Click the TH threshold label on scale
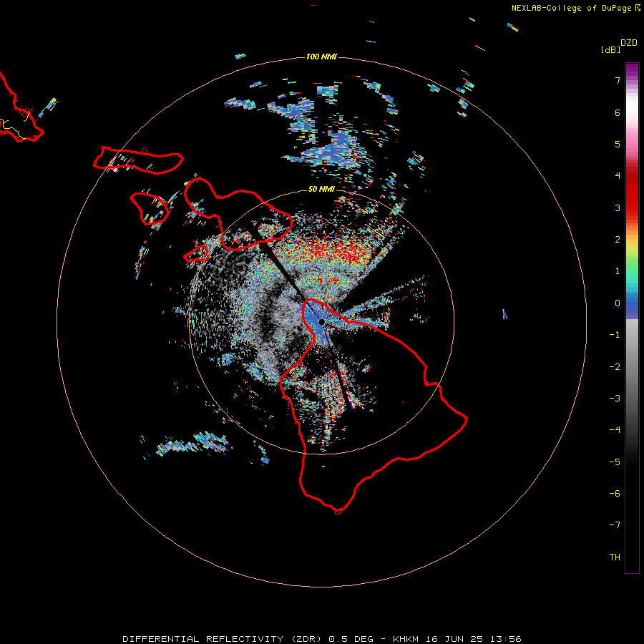The height and width of the screenshot is (644, 644). click(615, 557)
